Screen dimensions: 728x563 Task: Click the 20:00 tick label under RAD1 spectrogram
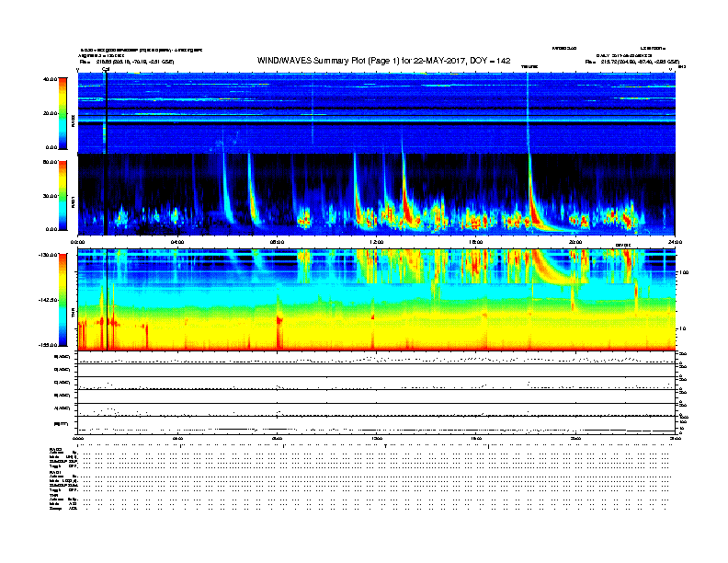click(575, 242)
